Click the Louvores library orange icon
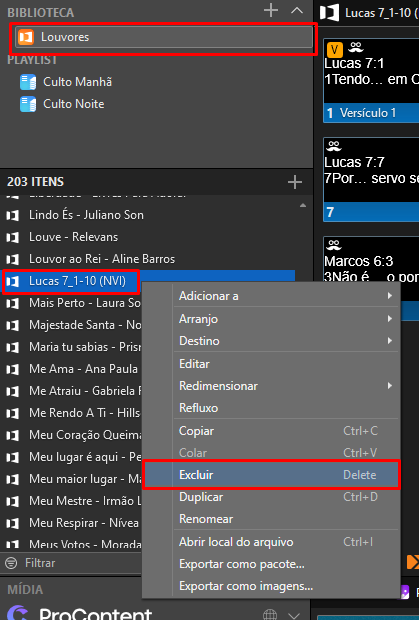The width and height of the screenshot is (419, 620). click(26, 37)
